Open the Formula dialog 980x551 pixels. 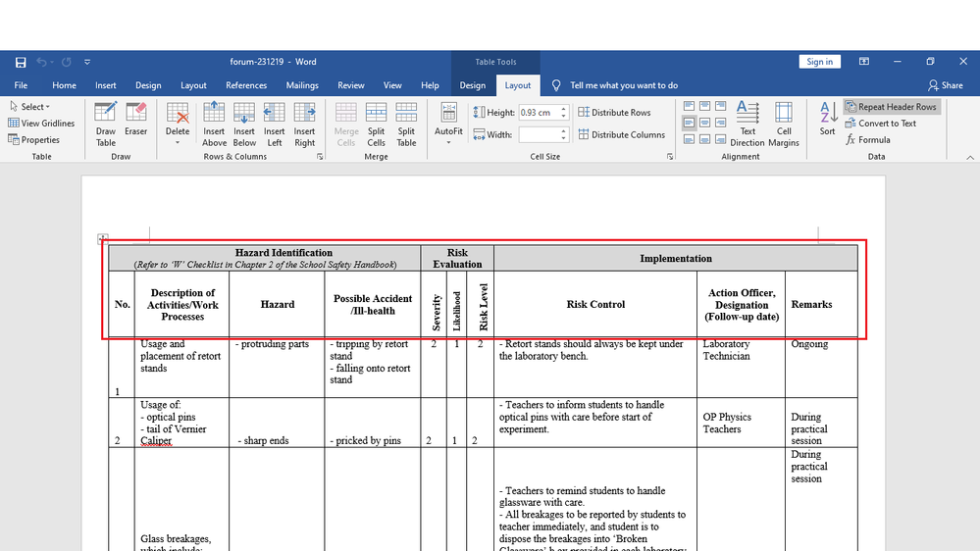869,140
